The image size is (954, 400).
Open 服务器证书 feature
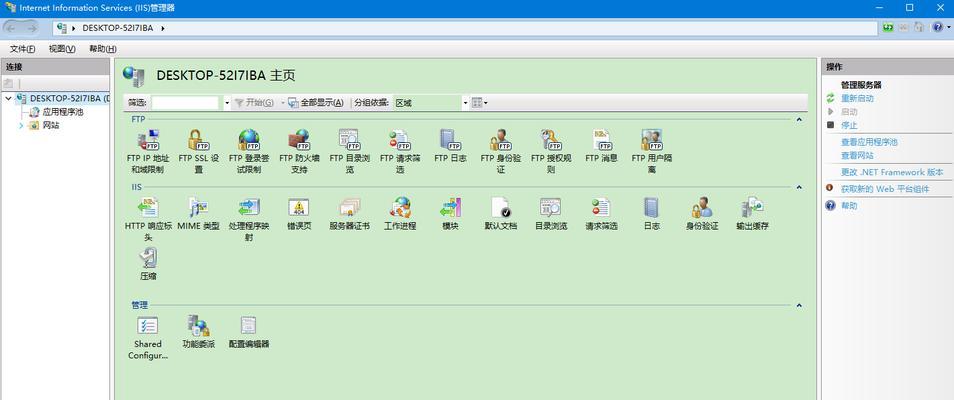tap(349, 214)
